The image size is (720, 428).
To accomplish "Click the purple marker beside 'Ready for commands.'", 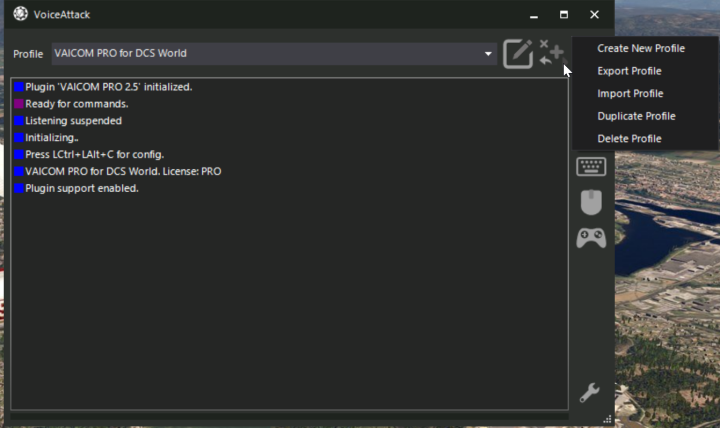I will 19,104.
